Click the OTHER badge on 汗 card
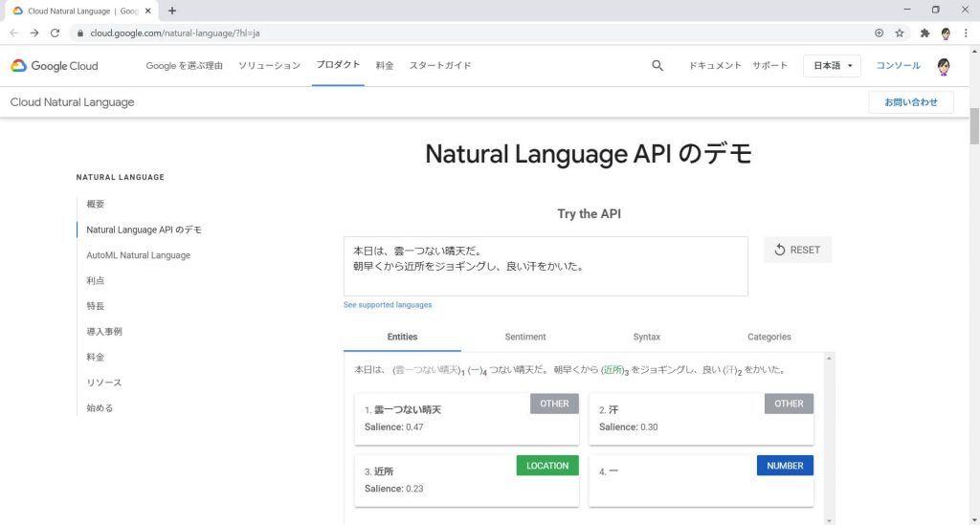This screenshot has height=525, width=980. point(789,404)
